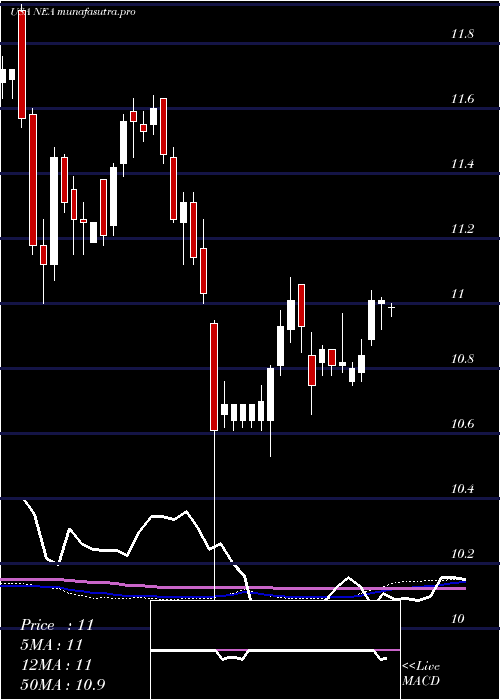Click the 10.8 price axis label
This screenshot has height=700, width=500.
[x=462, y=359]
